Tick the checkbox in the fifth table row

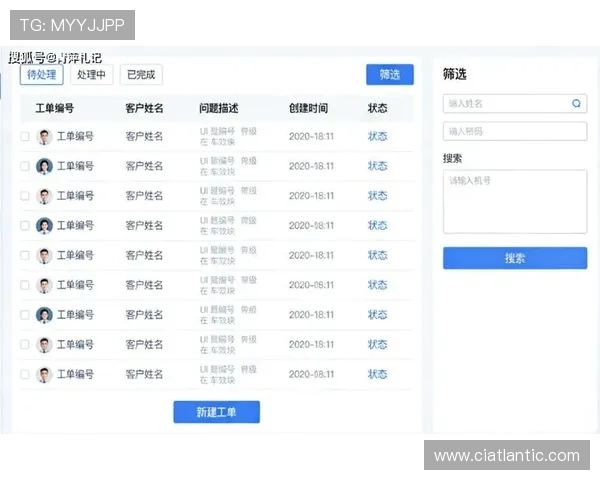pos(25,255)
